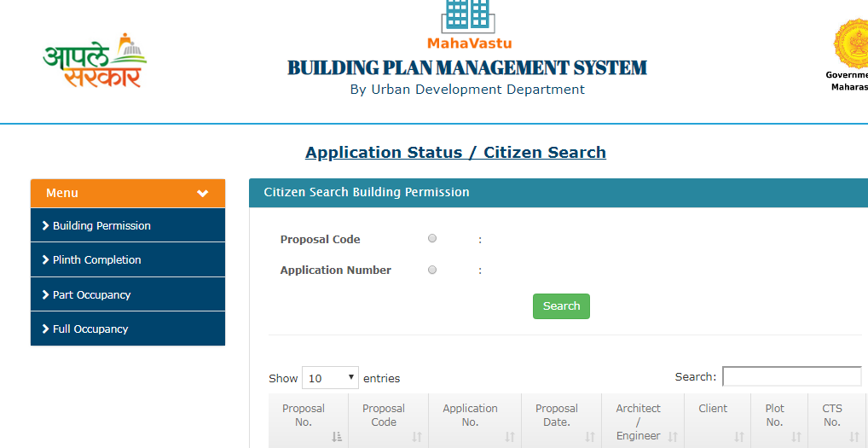868x448 pixels.
Task: Select the Proposal Code radio button
Action: (x=432, y=238)
